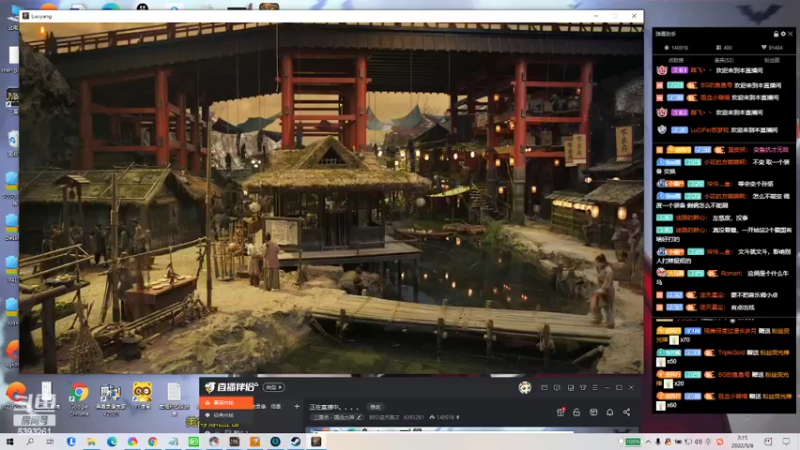Screen dimensions: 800x450
Task: Open the hamburger menu in companion title bar
Action: click(595, 388)
